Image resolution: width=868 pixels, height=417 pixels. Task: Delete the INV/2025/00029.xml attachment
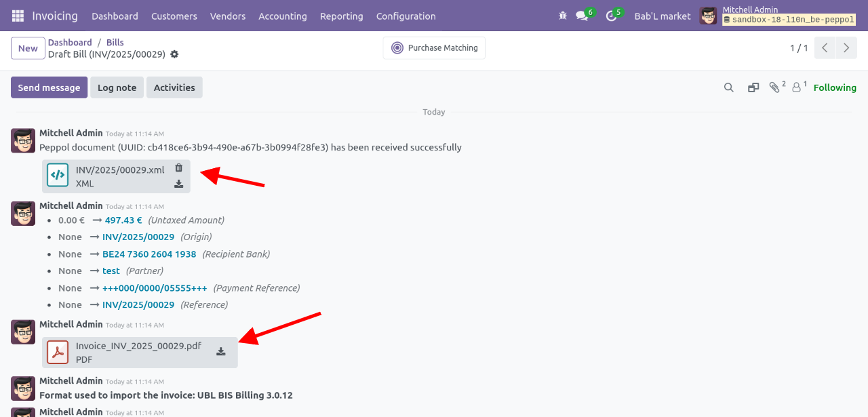pyautogui.click(x=179, y=168)
